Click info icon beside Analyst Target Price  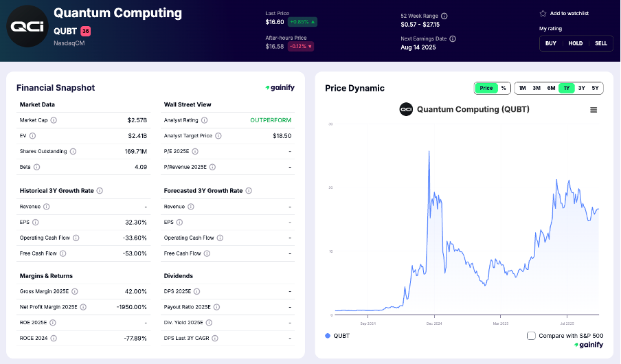tap(218, 135)
